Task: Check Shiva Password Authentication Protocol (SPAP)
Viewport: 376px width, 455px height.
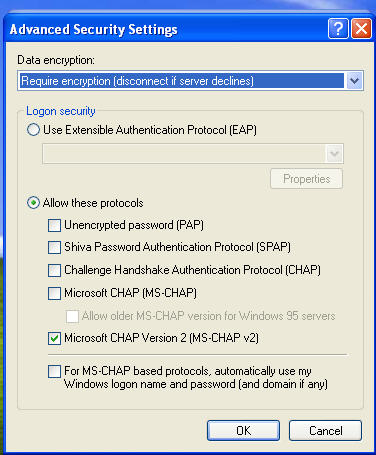Action: 54,248
